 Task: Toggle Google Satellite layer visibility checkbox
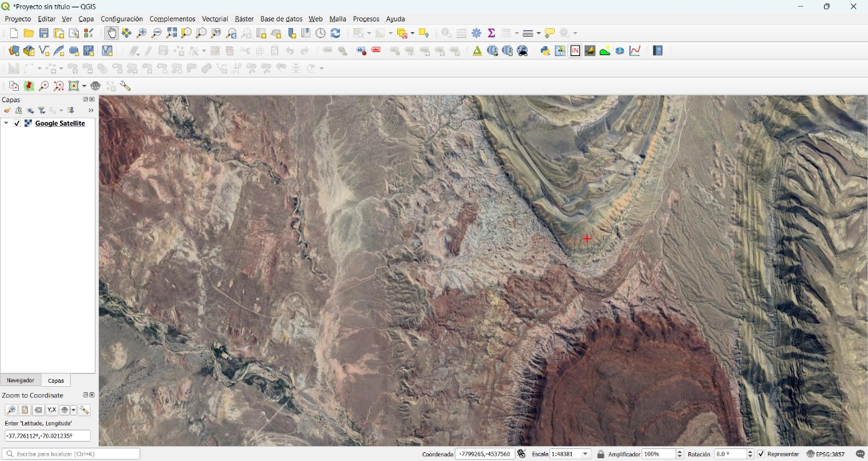click(x=17, y=124)
